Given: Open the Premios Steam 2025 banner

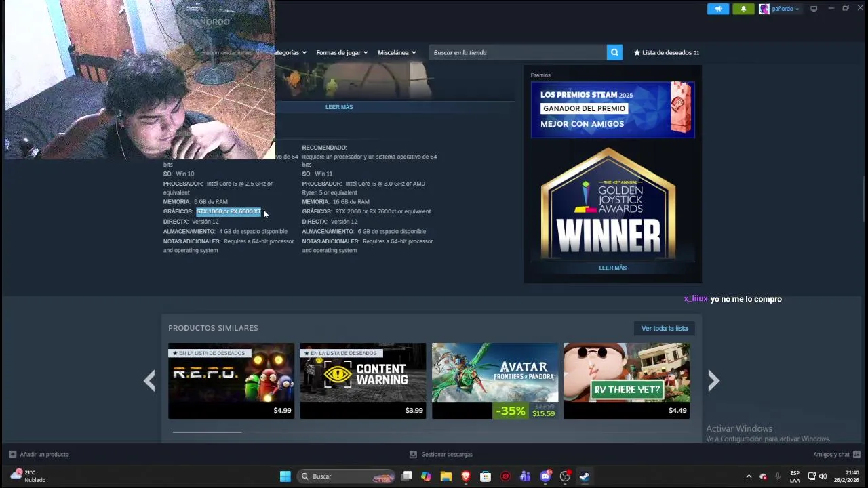Looking at the screenshot, I should tap(612, 110).
